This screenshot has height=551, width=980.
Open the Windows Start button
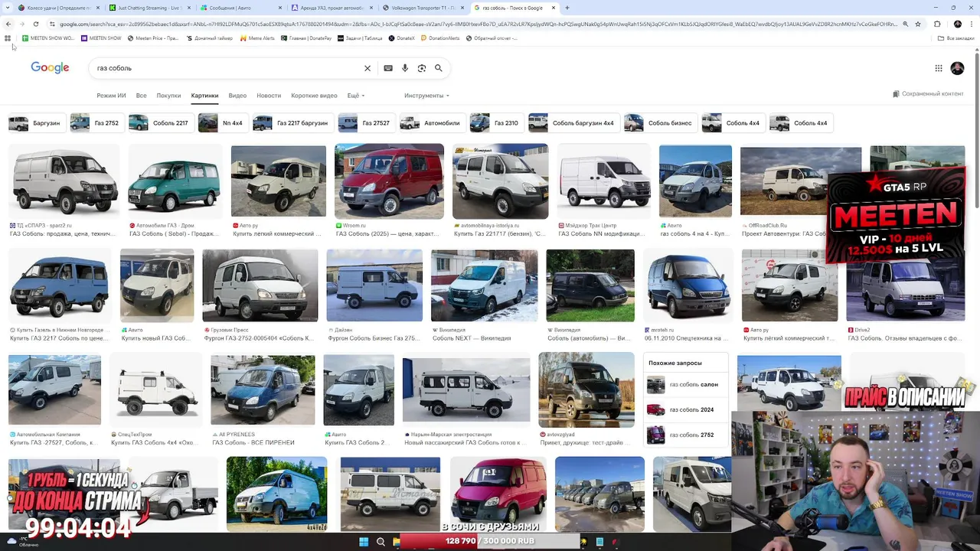[x=364, y=542]
